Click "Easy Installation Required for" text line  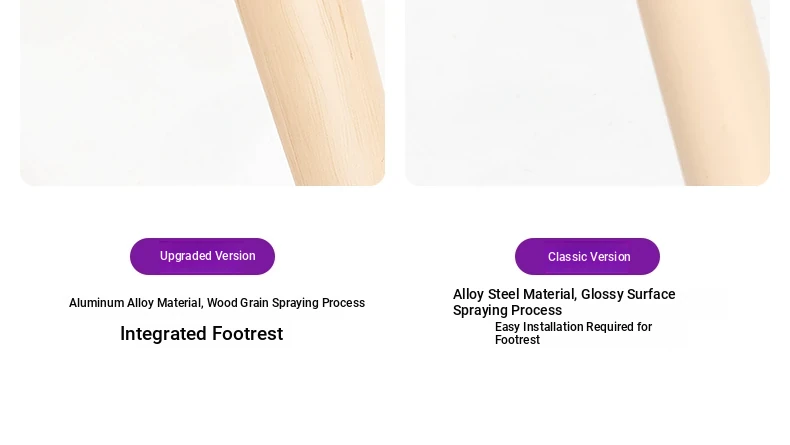click(573, 327)
